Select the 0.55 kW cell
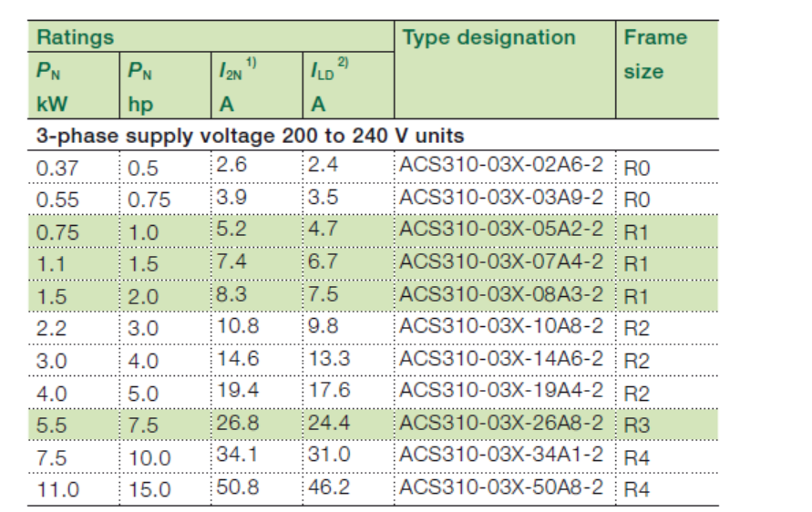The height and width of the screenshot is (512, 812). click(x=57, y=200)
